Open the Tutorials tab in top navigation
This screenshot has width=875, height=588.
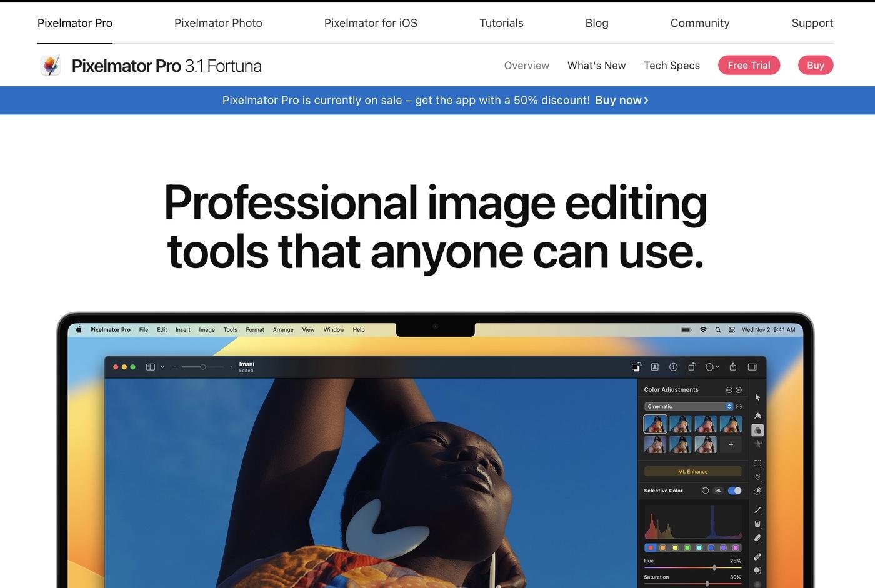[501, 23]
